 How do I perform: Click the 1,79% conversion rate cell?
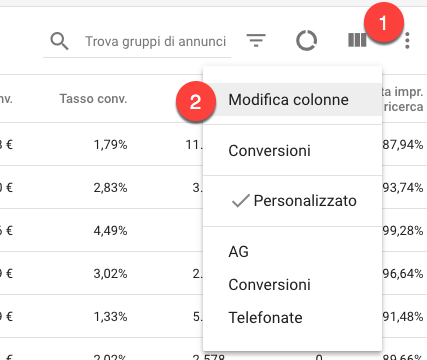tap(110, 145)
